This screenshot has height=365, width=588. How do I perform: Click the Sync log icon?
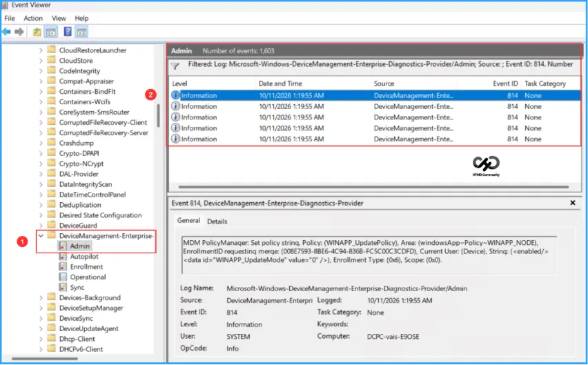click(63, 287)
